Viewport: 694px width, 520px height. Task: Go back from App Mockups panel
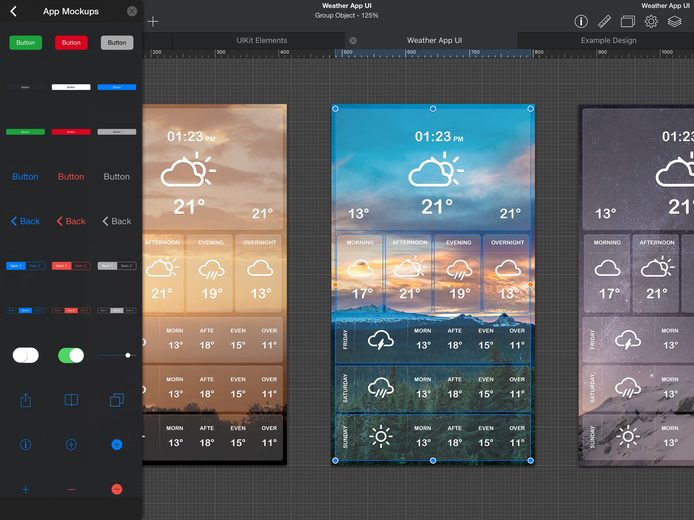(13, 11)
